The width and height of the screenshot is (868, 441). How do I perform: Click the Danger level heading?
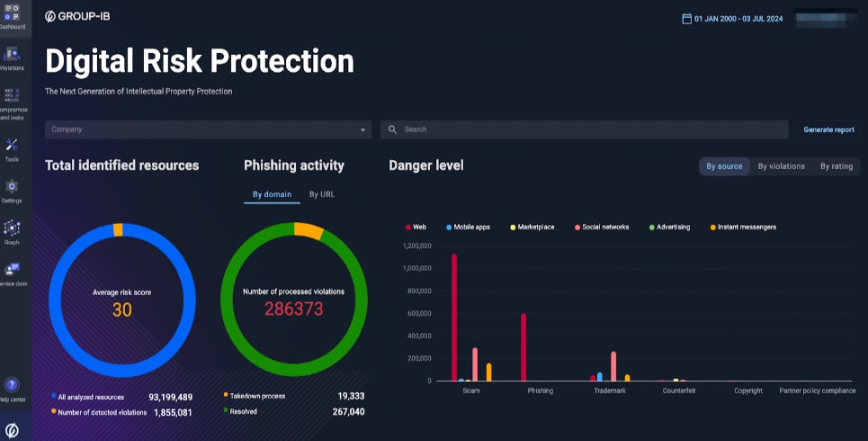coord(426,166)
